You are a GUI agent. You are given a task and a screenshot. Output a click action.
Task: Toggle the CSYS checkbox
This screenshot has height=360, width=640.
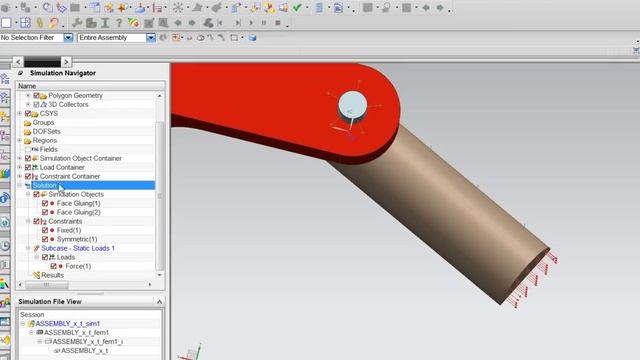pos(28,113)
